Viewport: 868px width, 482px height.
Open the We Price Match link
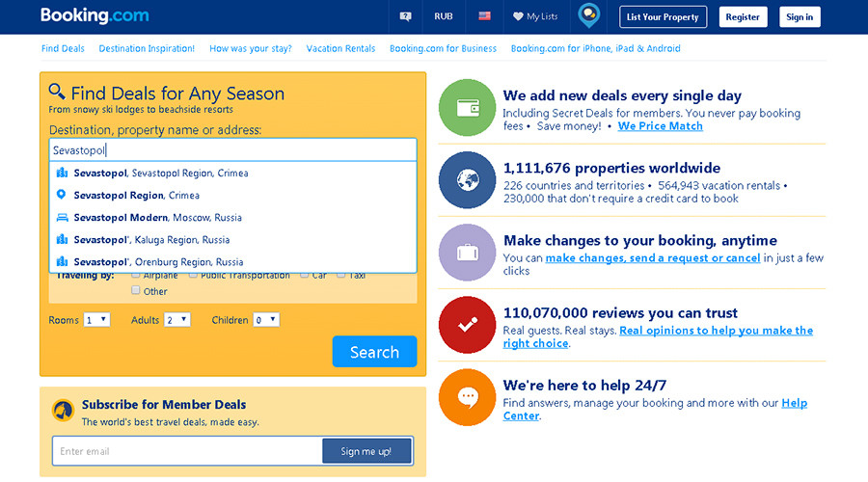coord(661,126)
